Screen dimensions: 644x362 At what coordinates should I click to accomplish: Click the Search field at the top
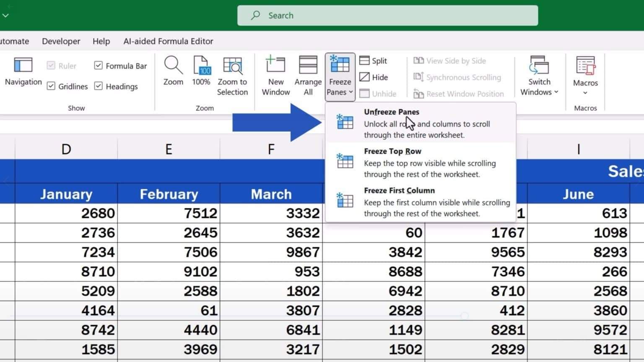(387, 15)
